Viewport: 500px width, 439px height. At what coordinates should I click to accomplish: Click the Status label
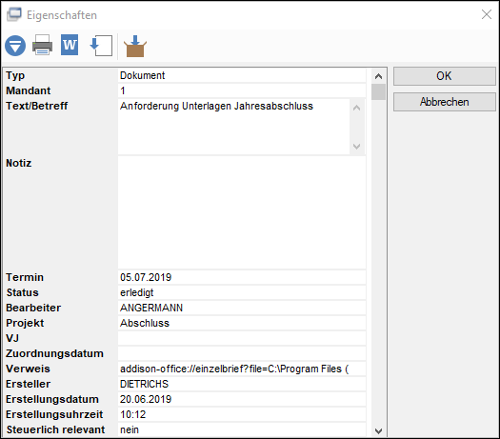(x=22, y=293)
